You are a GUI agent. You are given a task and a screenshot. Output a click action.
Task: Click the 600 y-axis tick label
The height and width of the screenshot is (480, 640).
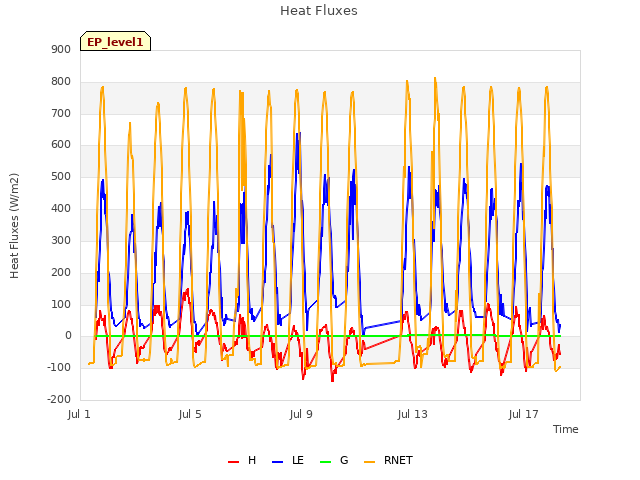click(61, 145)
